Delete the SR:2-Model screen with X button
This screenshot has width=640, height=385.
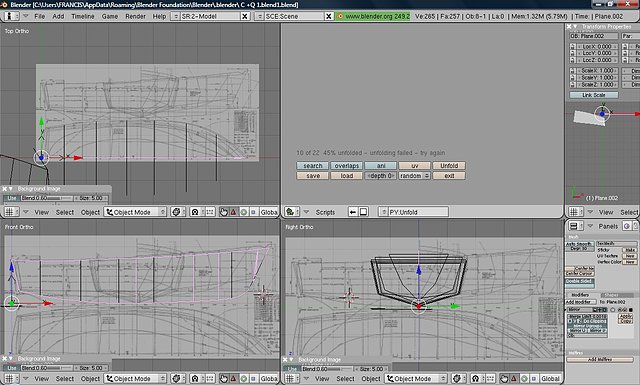[x=245, y=16]
